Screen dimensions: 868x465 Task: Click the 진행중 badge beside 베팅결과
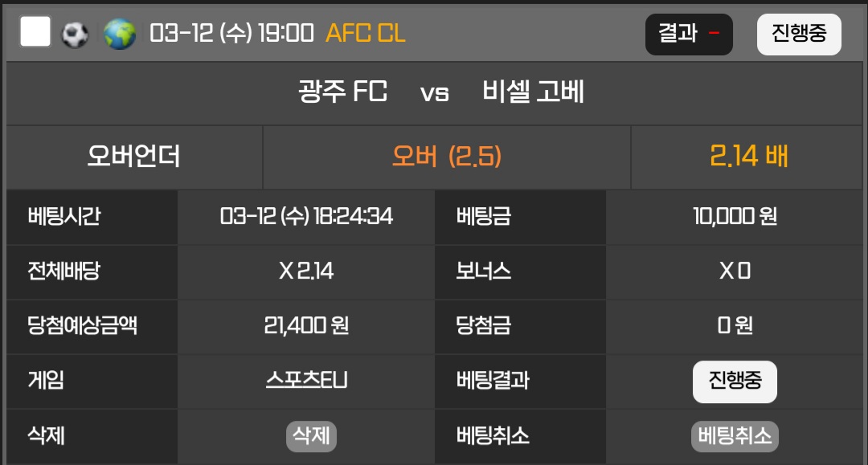(x=735, y=381)
